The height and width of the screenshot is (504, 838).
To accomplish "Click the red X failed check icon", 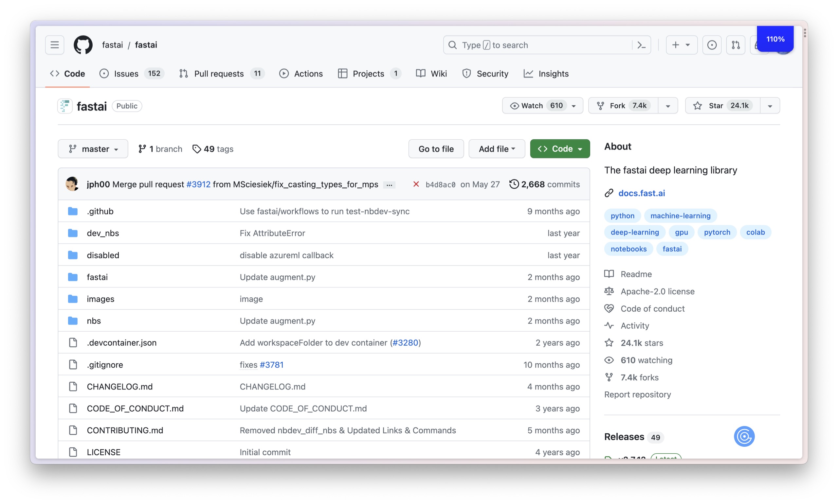I will [x=416, y=184].
